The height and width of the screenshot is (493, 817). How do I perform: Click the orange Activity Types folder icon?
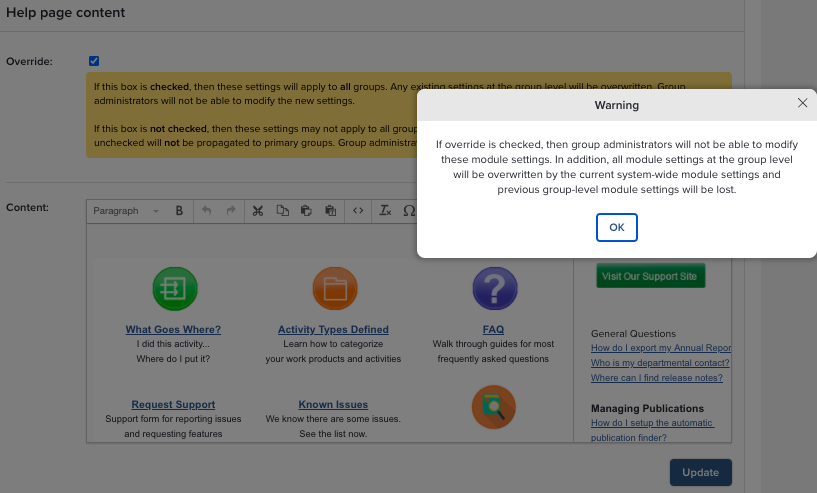coord(335,289)
